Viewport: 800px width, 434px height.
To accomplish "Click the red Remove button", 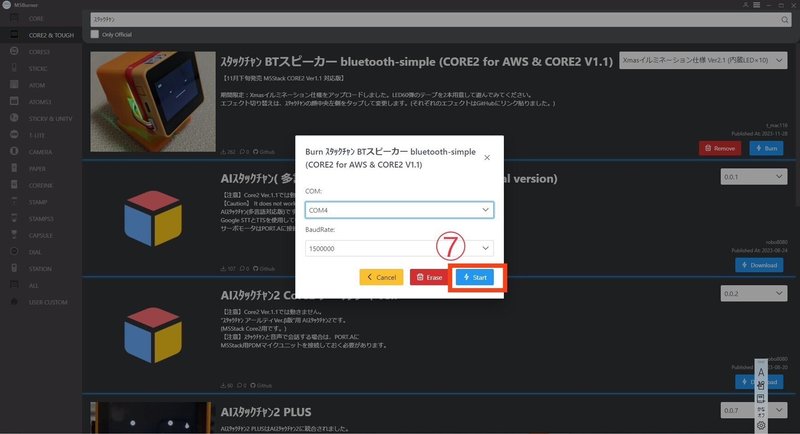I will click(x=720, y=148).
